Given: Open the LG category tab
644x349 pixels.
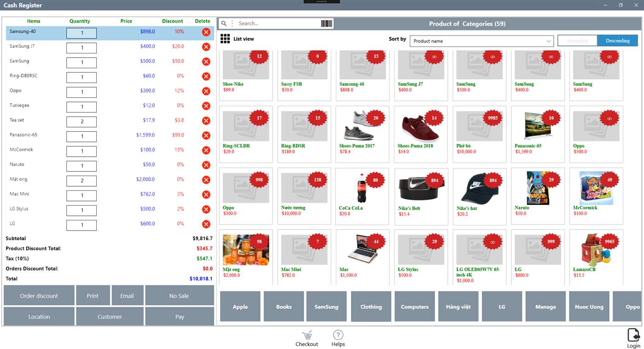Looking at the screenshot, I should tap(502, 307).
